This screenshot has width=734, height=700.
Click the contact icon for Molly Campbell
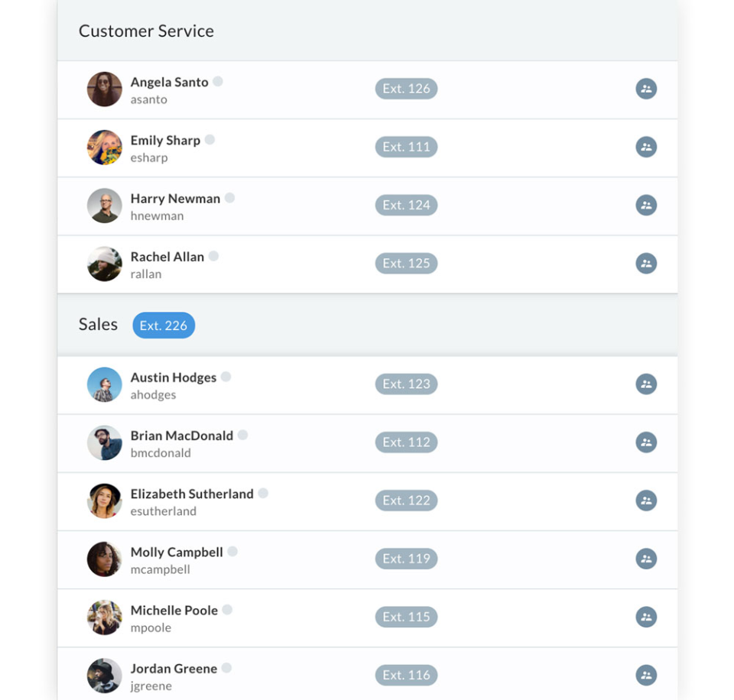pyautogui.click(x=646, y=559)
